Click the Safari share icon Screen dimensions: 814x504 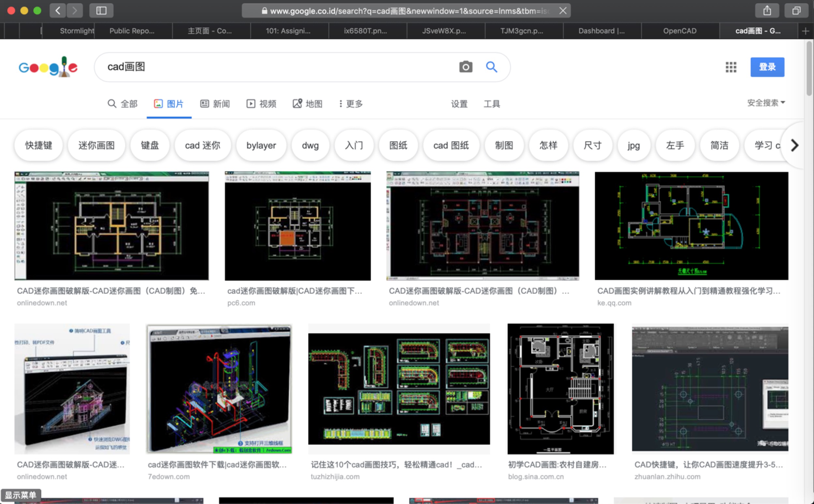tap(767, 11)
